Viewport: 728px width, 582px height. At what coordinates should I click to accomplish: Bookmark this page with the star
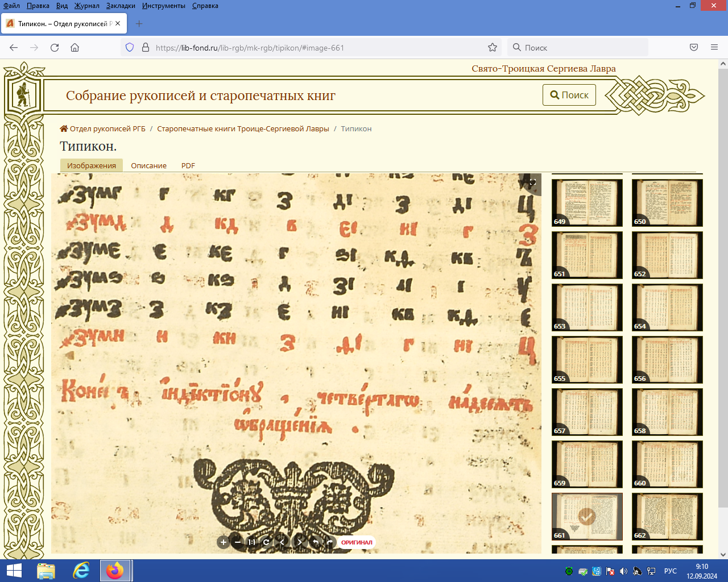point(493,48)
